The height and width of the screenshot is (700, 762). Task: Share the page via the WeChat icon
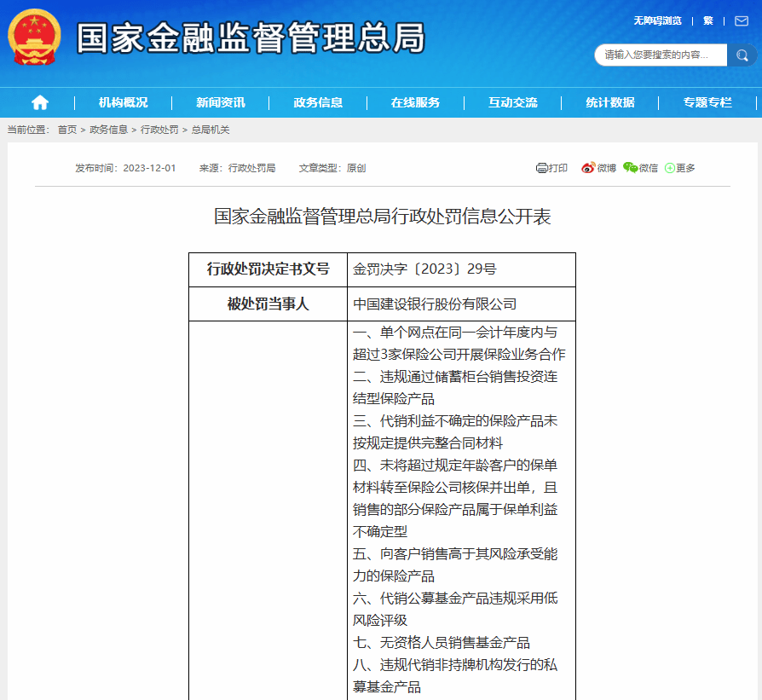628,168
